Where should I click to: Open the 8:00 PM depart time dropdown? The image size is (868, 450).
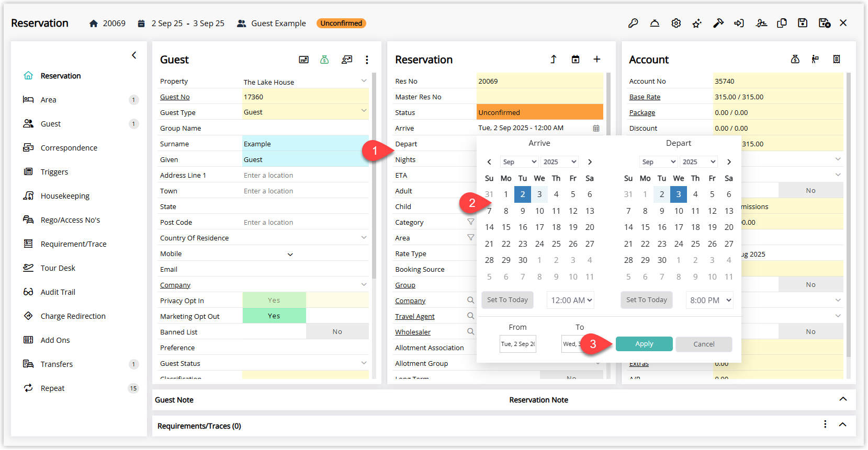(x=709, y=300)
